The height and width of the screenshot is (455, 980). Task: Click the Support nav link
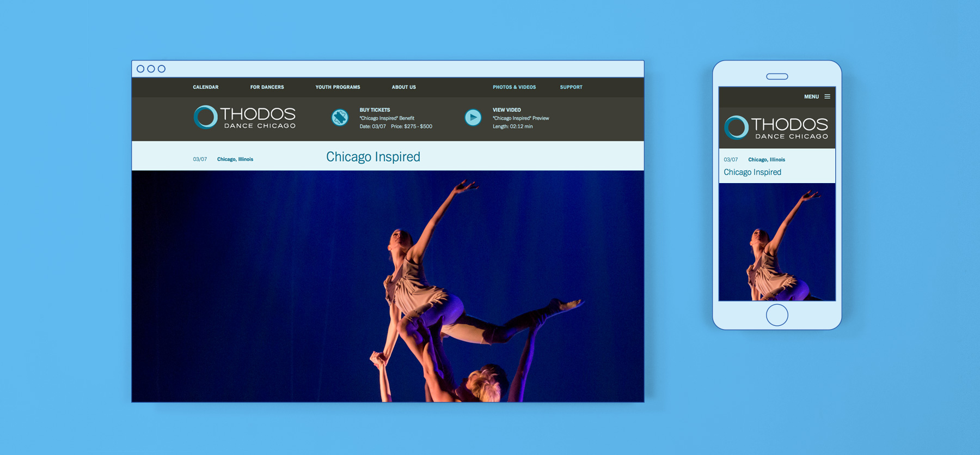[571, 87]
